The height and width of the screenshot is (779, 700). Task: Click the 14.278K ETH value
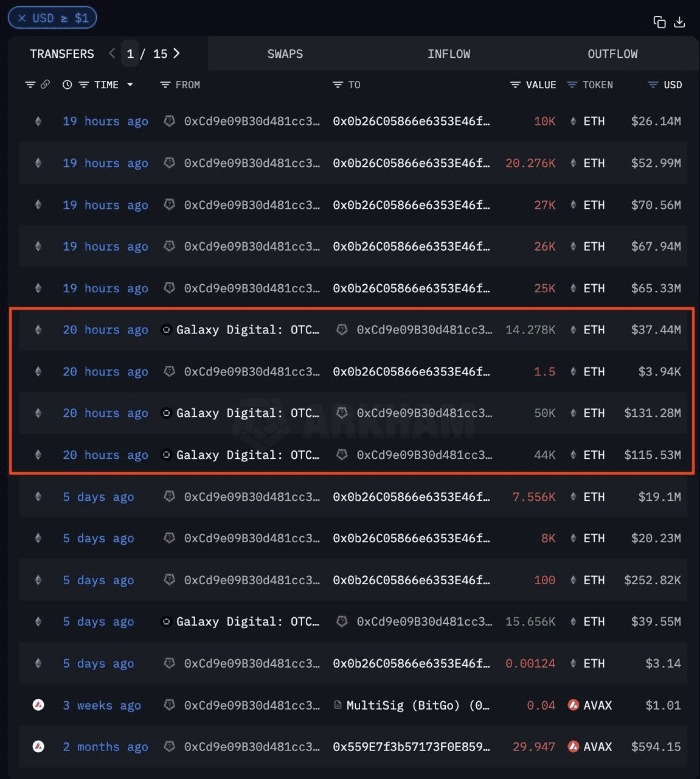530,330
